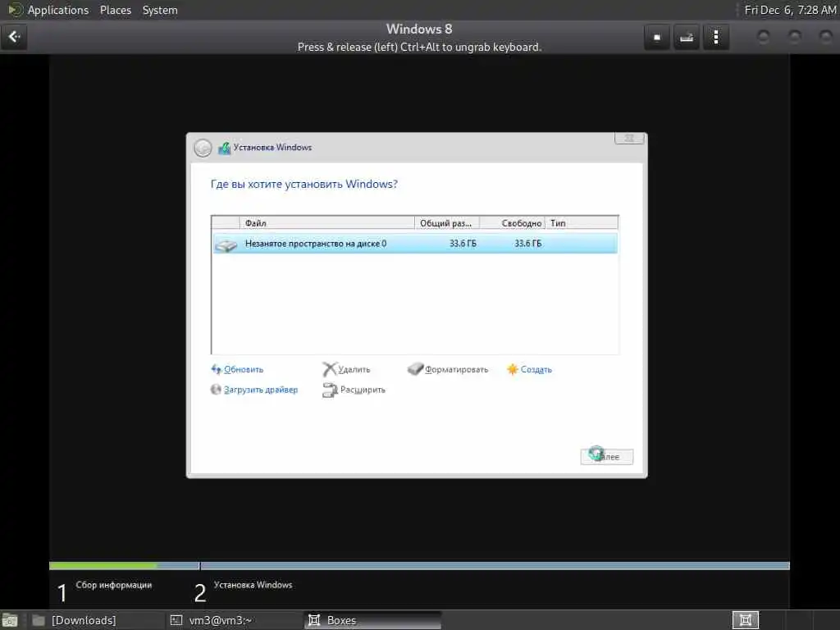Viewport: 840px width, 630px height.
Task: Click the Форматировать link
Action: 456,370
